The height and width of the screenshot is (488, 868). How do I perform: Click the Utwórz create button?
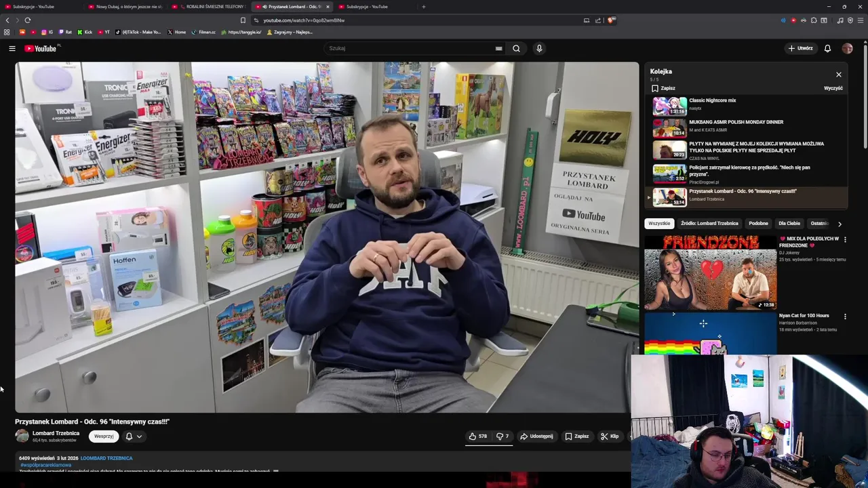(x=800, y=48)
